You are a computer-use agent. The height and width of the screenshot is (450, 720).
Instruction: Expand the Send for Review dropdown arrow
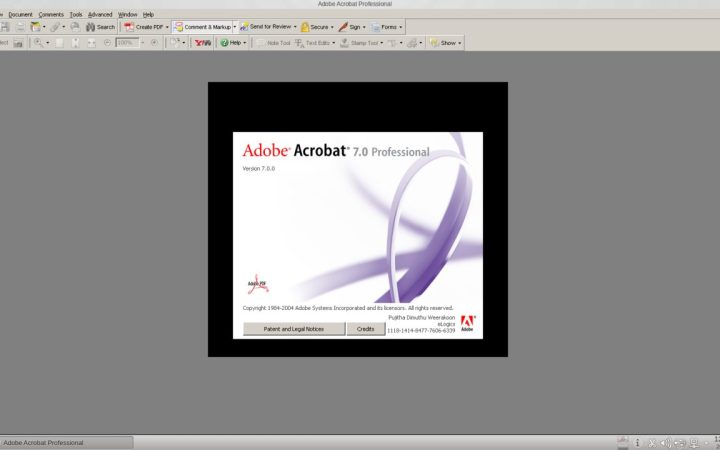tap(295, 27)
